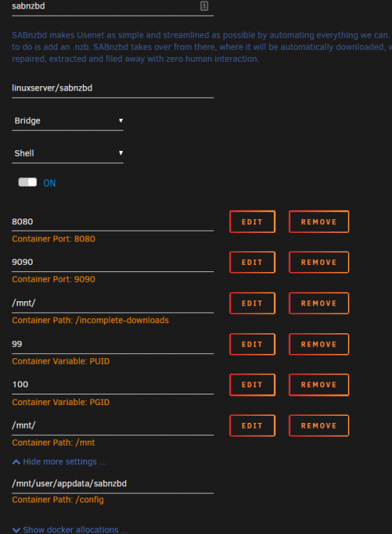Remove the /incomplete-downloads path entry
392x534 pixels.
click(x=319, y=303)
